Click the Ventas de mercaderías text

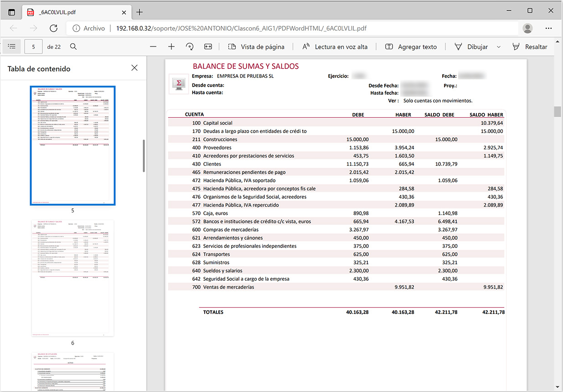pos(229,287)
